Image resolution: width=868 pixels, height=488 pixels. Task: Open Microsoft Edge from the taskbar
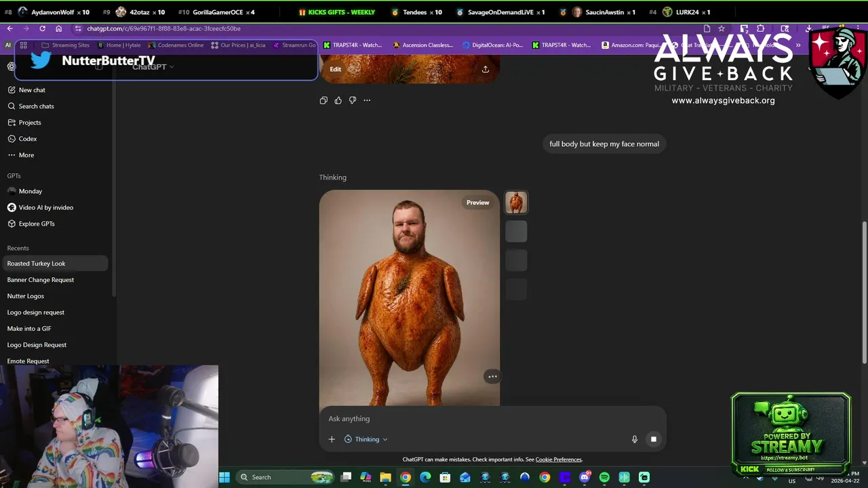[425, 477]
